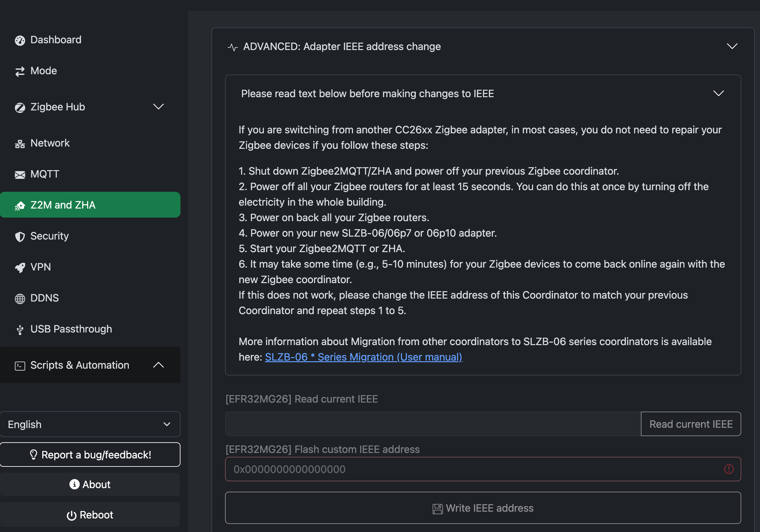
Task: Open the Mode menu item
Action: tap(90, 71)
